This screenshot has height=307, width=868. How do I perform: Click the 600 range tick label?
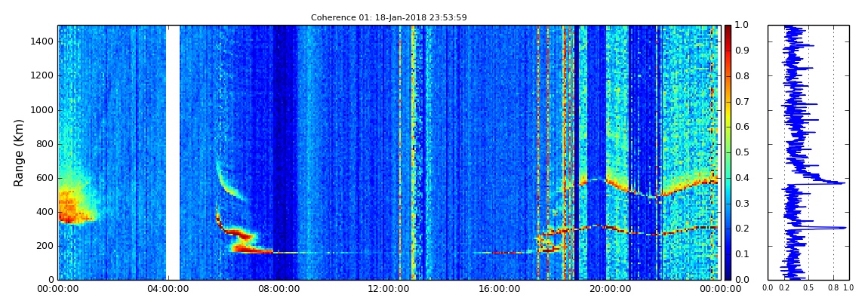[x=45, y=178]
